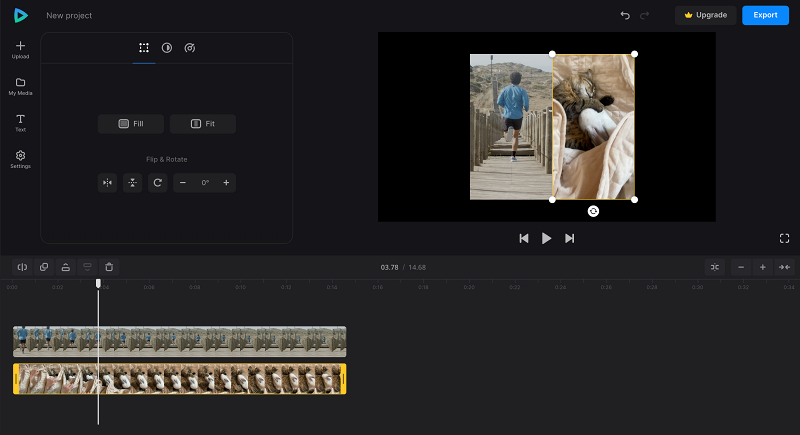Image resolution: width=800 pixels, height=435 pixels.
Task: Switch to the Adjust color tab
Action: coord(167,48)
